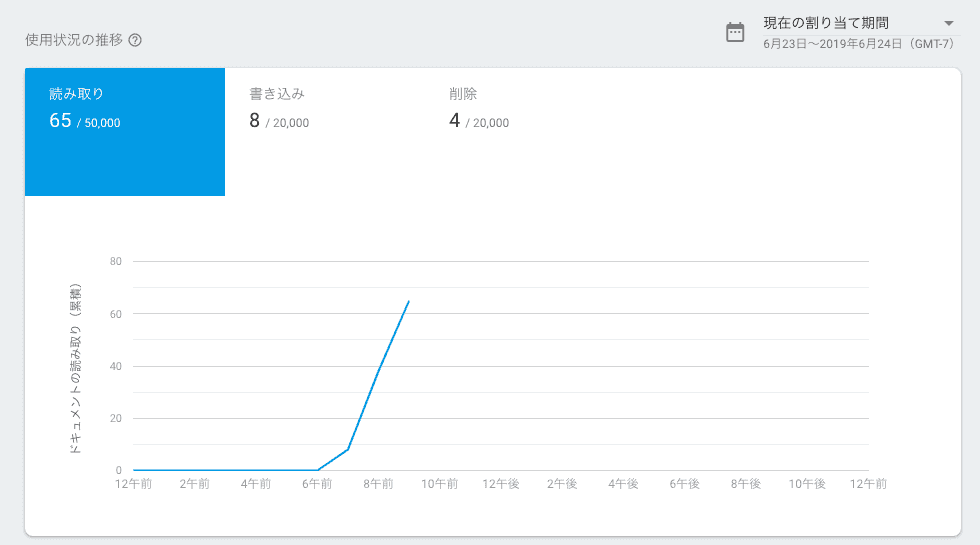
Task: Click the 使用状況の推移 section heading
Action: pos(74,41)
